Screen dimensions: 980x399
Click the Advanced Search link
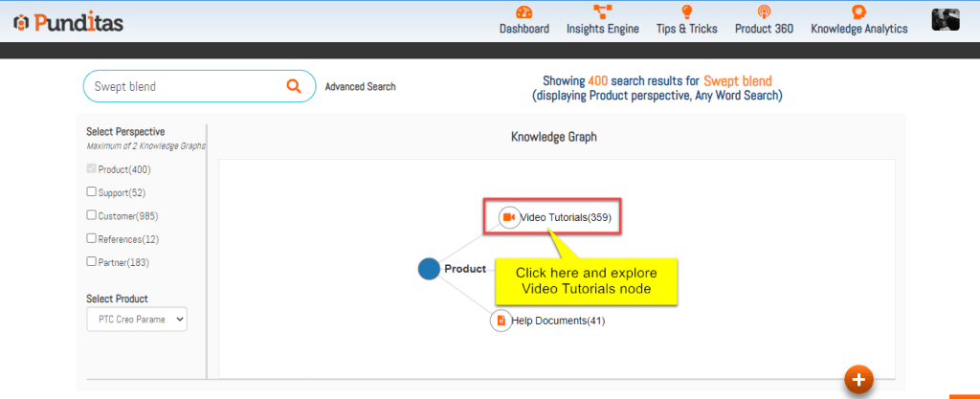tap(360, 87)
